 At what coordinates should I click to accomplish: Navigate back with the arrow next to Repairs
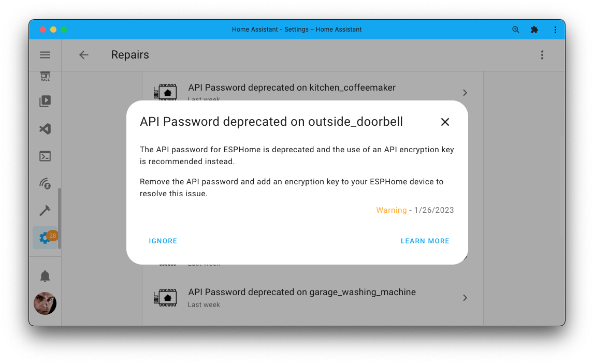click(x=83, y=55)
